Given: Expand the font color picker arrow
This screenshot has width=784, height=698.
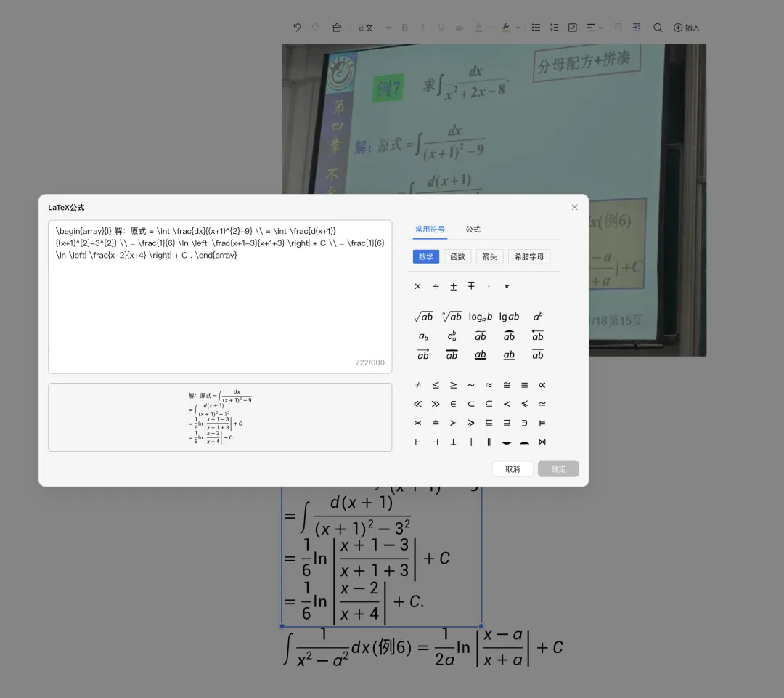Looking at the screenshot, I should click(x=491, y=28).
